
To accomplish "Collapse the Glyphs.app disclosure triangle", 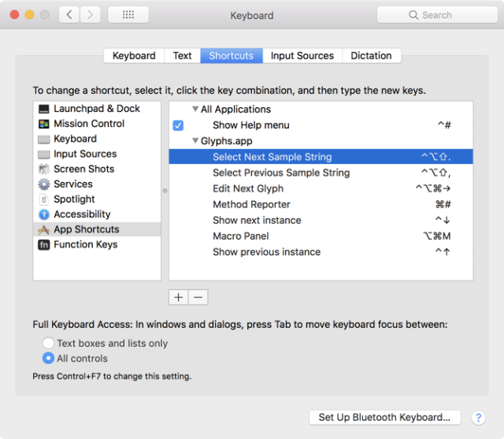I will [195, 141].
